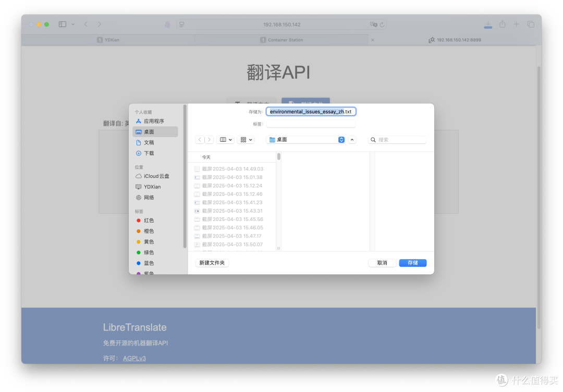Open the YDXian computer location

155,187
